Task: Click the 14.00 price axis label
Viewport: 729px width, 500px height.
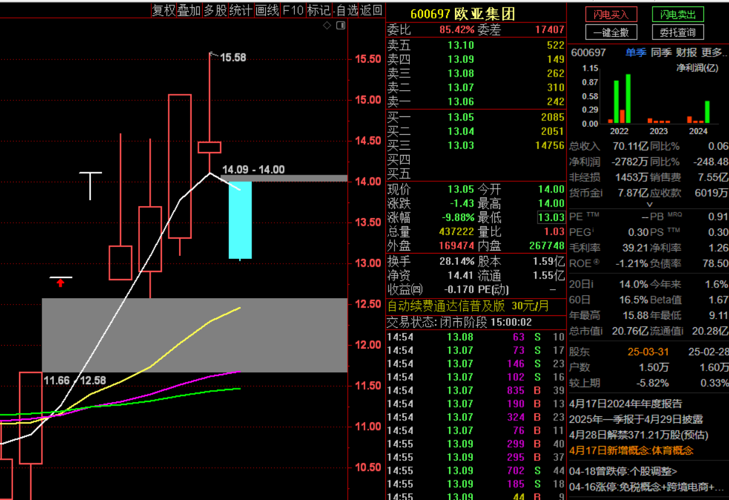Action: pos(368,181)
